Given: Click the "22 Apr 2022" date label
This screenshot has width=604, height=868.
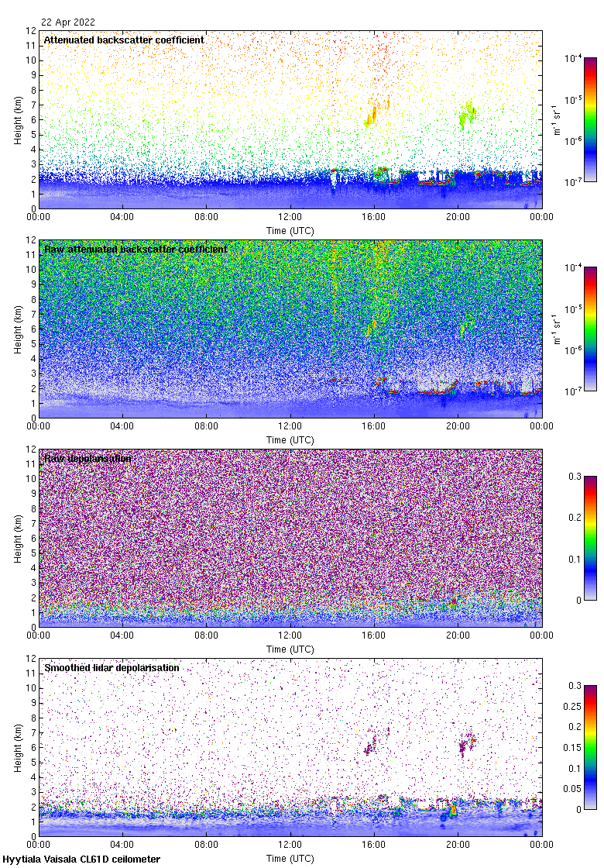Looking at the screenshot, I should coord(68,22).
